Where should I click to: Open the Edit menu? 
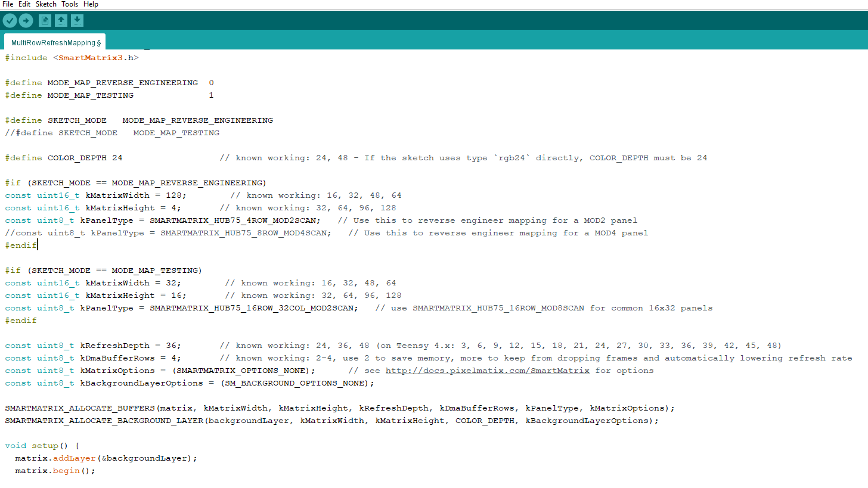24,4
